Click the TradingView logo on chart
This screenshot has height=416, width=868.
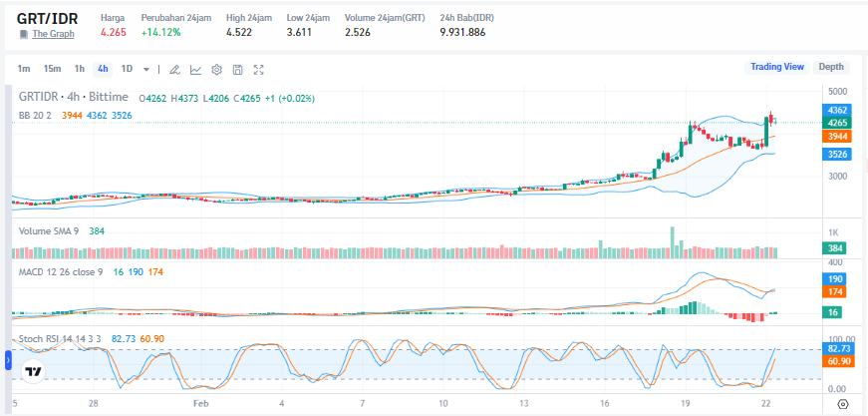pos(33,371)
